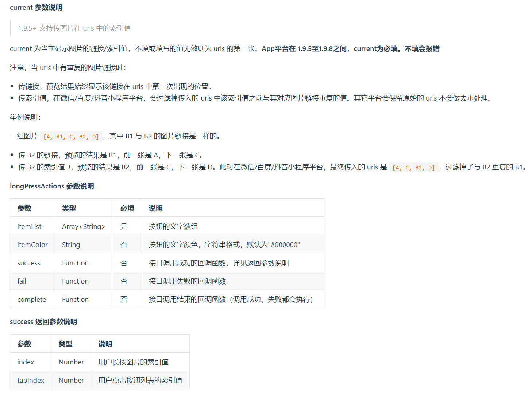Select the code snippet [A, C, B2, D]
Screen dimensions: 532x398
click(414, 167)
